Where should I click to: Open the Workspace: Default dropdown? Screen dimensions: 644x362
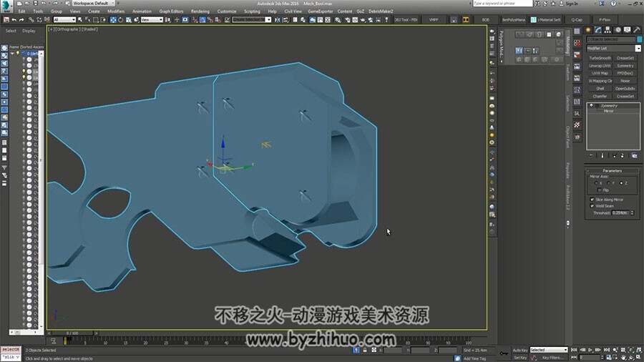pos(93,4)
